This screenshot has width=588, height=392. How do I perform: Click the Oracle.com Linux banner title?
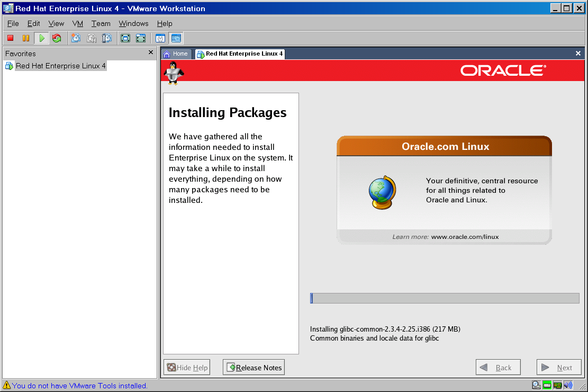coord(446,146)
